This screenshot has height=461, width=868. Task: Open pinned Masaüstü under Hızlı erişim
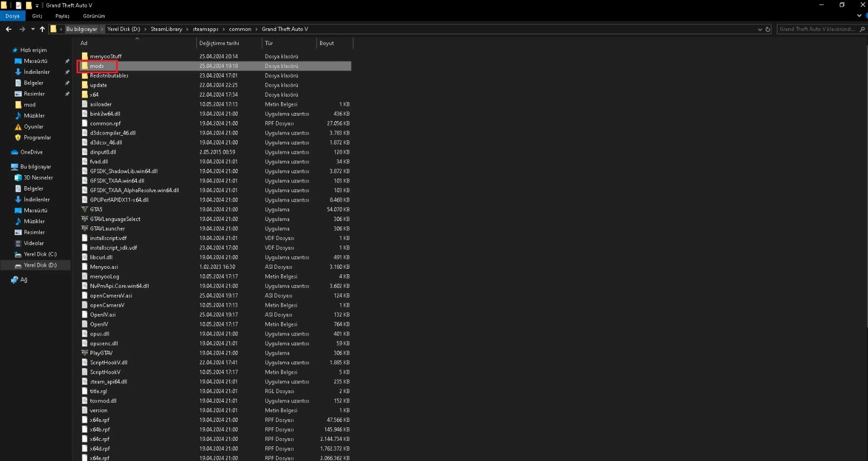pos(35,61)
